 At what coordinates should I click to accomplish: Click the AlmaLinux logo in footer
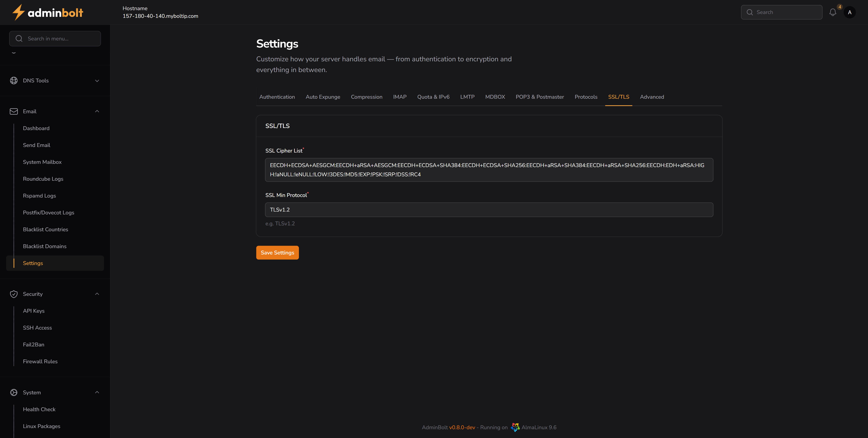click(x=515, y=427)
